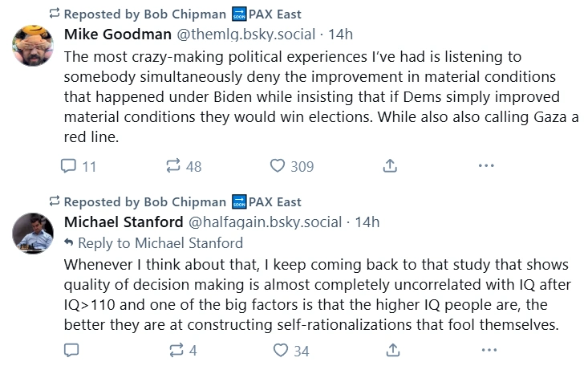This screenshot has height=370, width=588.
Task: Open the Michael Stanford display name link
Action: click(x=124, y=222)
